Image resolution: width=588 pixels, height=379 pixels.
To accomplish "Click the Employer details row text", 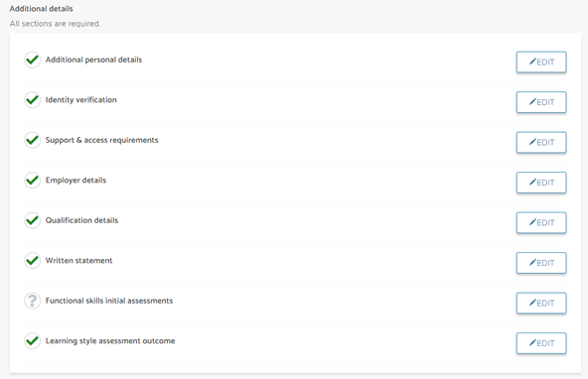I will pyautogui.click(x=75, y=181).
